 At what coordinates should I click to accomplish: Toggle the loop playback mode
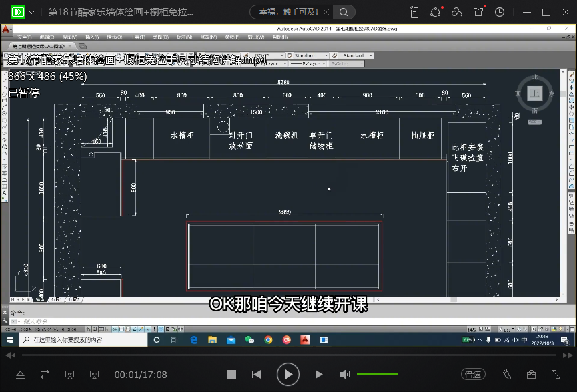[x=45, y=375]
